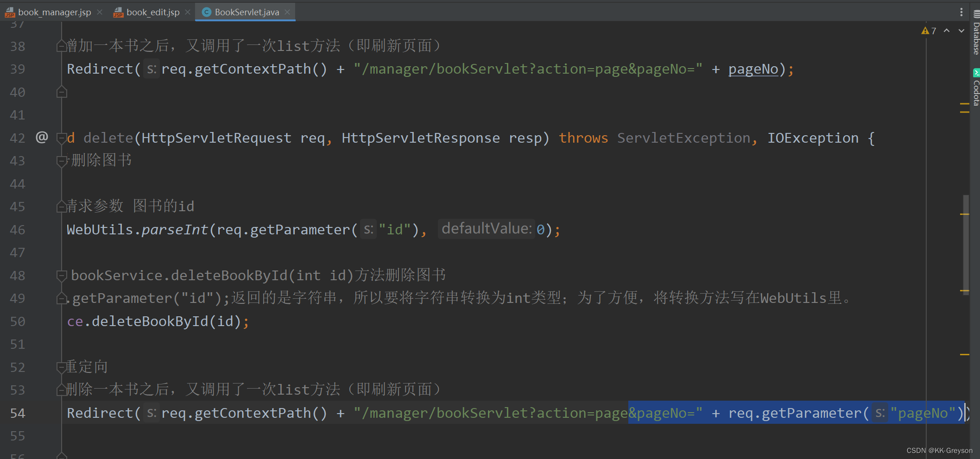
Task: Click the top yellow warning stripe marker
Action: pyautogui.click(x=965, y=104)
